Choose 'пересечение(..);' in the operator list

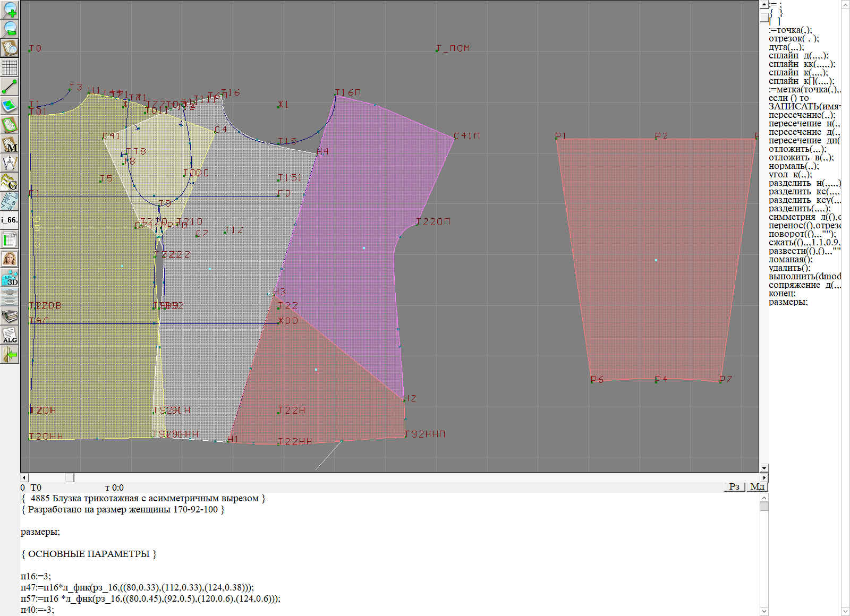click(x=801, y=115)
